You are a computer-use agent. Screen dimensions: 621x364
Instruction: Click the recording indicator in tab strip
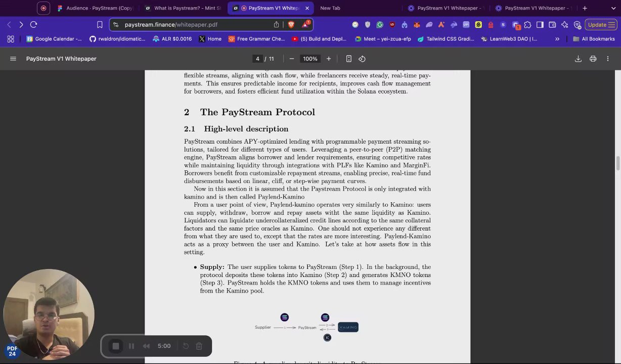43,8
